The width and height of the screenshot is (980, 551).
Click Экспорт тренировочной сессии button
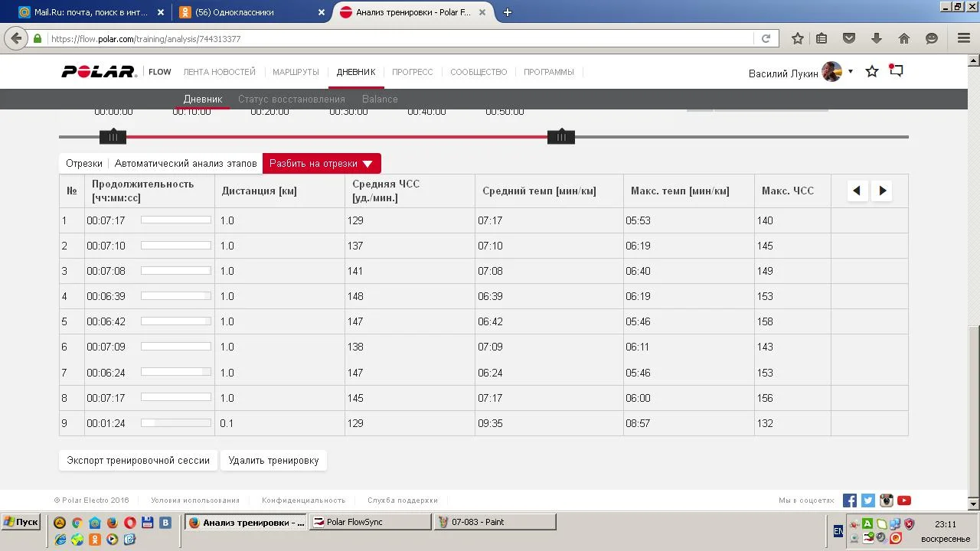tap(138, 461)
